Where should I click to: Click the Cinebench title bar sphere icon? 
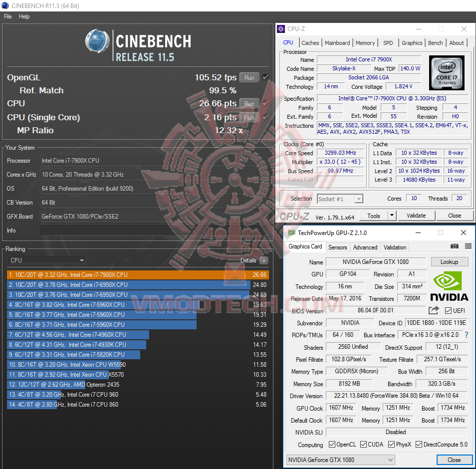(x=5, y=5)
